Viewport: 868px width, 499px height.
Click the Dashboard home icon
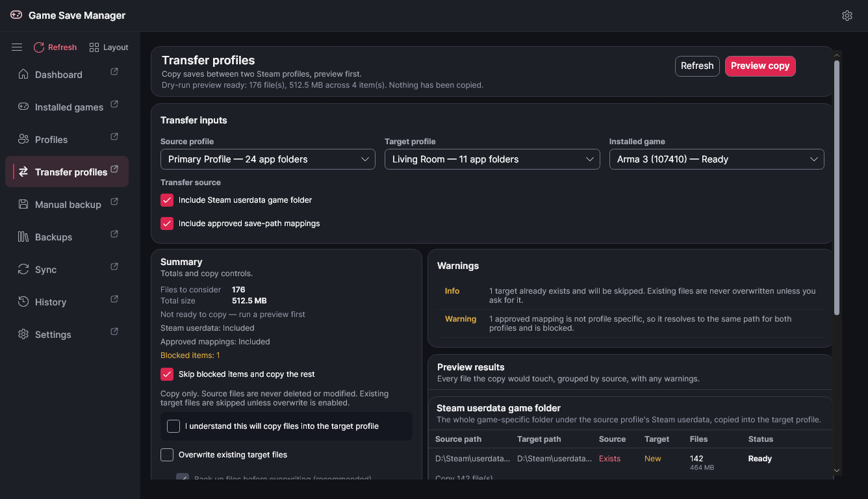click(x=23, y=74)
